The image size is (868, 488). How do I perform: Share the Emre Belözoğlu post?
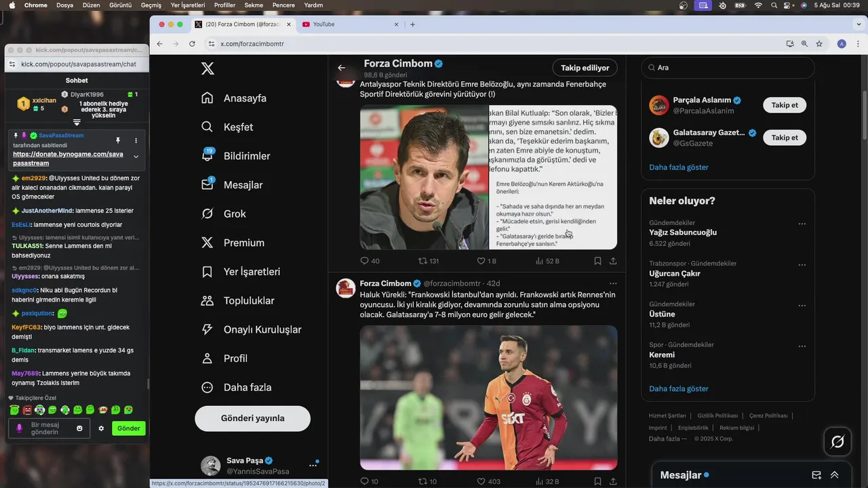613,261
